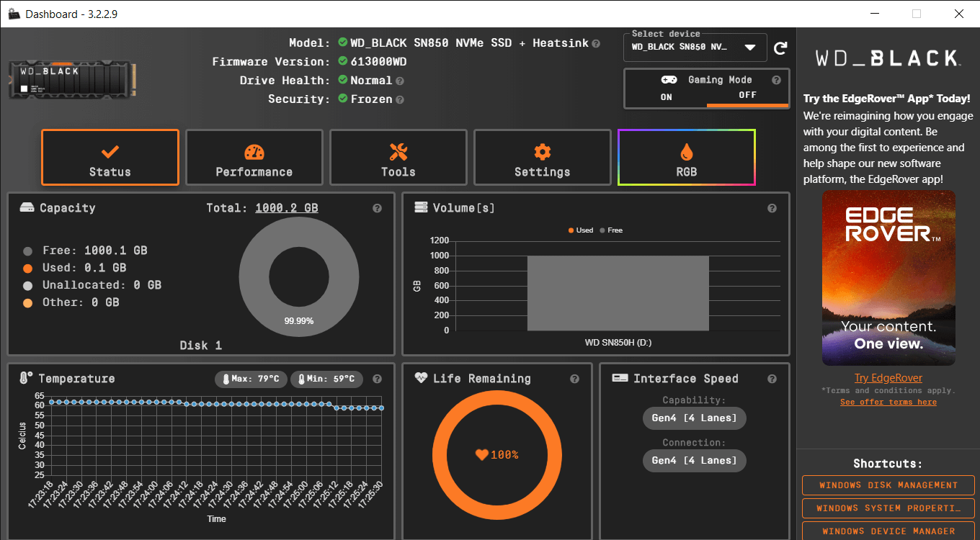Click the Temperature thermometer icon
This screenshot has width=980, height=540.
pyautogui.click(x=26, y=378)
